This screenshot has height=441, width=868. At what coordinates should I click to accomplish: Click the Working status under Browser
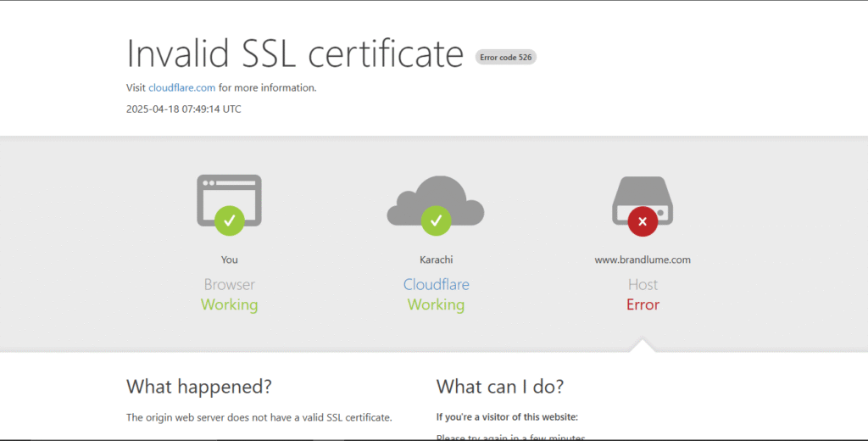click(x=229, y=304)
